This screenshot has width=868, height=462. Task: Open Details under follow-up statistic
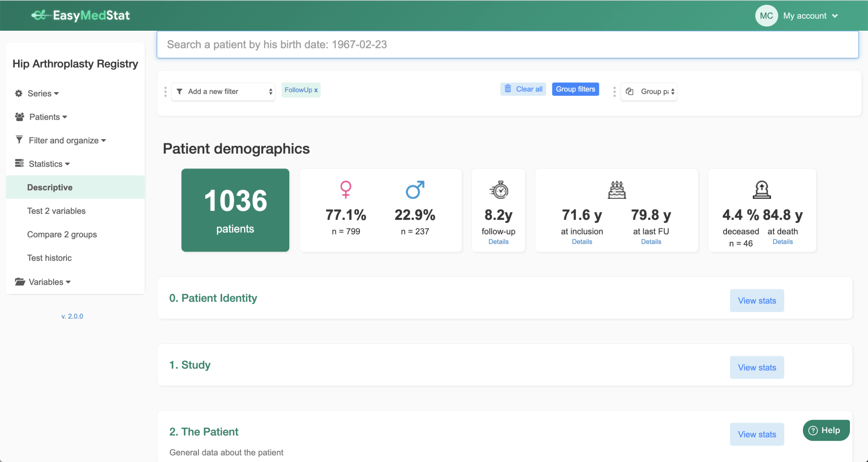pos(498,242)
